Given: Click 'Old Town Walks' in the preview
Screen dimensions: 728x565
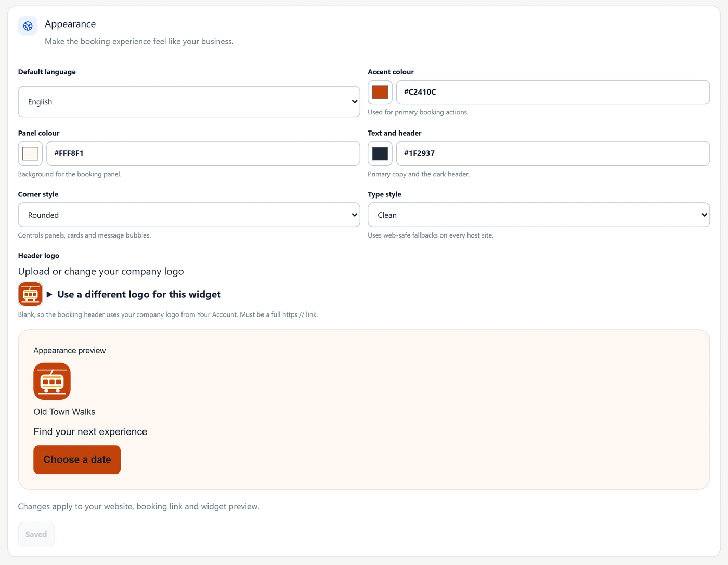Looking at the screenshot, I should [64, 412].
